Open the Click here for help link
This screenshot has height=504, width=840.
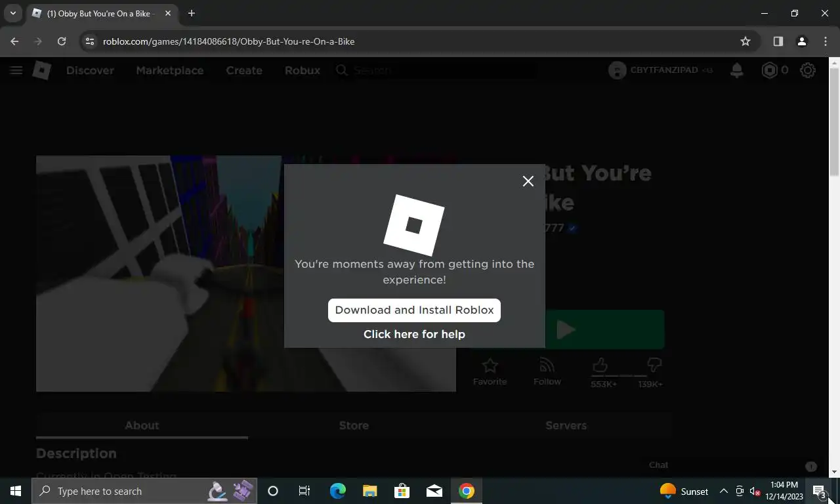[x=414, y=334]
